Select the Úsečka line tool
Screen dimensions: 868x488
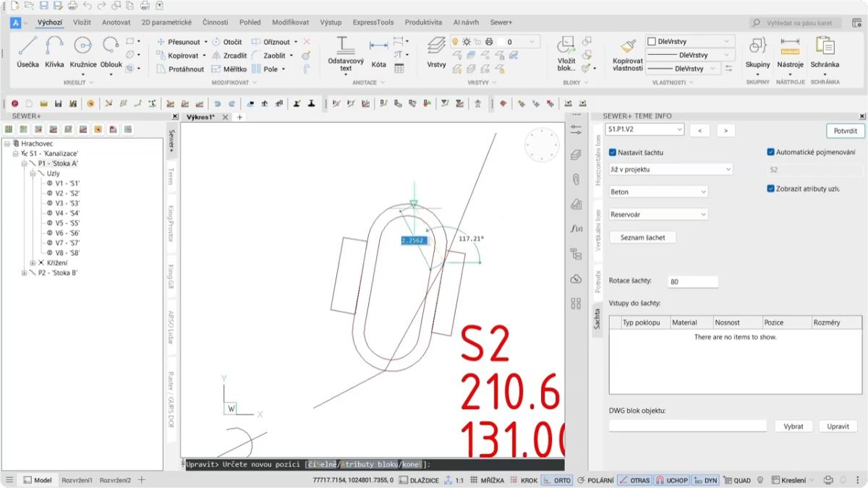(27, 52)
